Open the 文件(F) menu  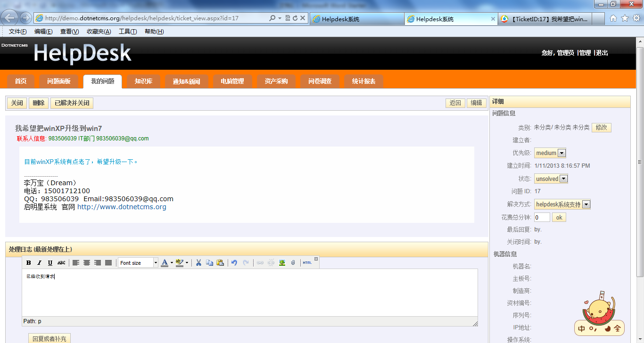[x=18, y=32]
